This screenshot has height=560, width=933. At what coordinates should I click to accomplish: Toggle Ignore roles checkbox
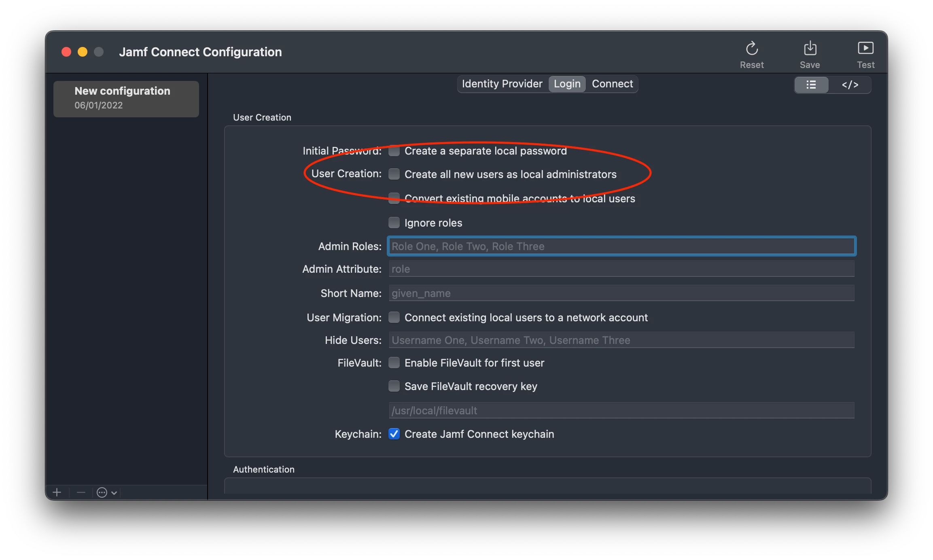tap(394, 223)
